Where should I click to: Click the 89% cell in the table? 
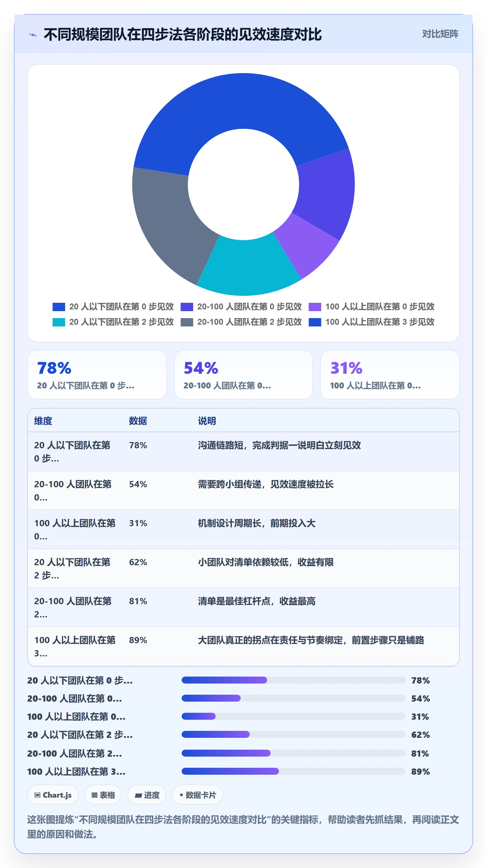pos(138,640)
